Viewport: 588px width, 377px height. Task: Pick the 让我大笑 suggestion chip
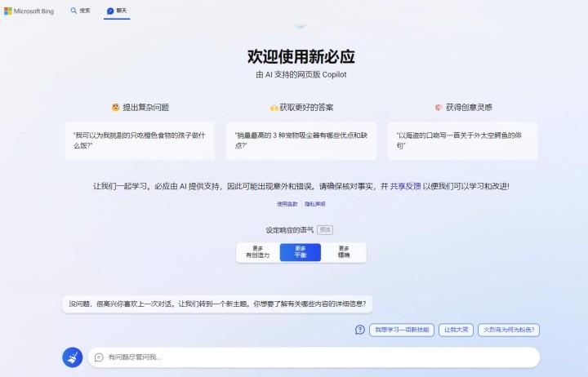456,330
